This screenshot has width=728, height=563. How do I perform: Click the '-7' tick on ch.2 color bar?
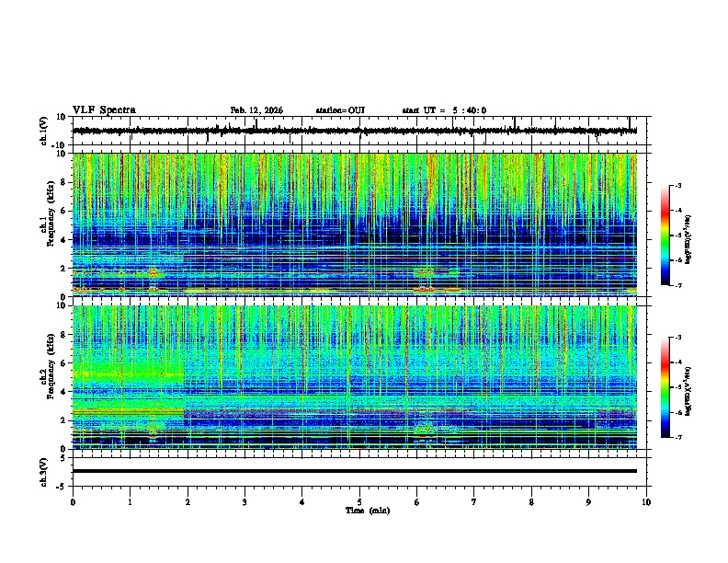click(677, 437)
